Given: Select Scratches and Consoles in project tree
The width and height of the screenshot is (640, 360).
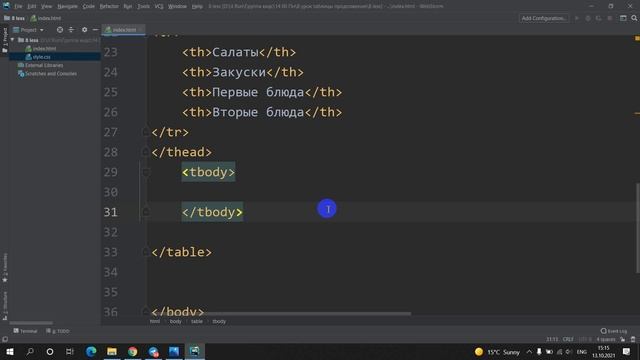Looking at the screenshot, I should pos(51,74).
